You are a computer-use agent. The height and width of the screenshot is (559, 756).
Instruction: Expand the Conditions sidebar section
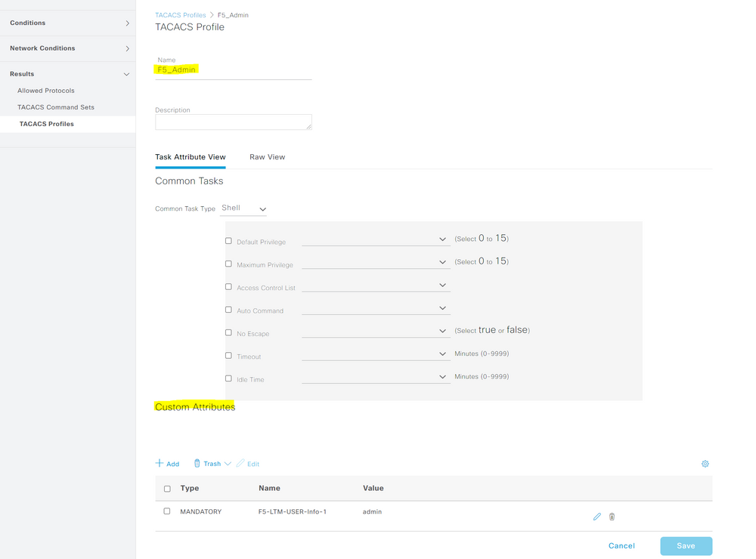(68, 23)
